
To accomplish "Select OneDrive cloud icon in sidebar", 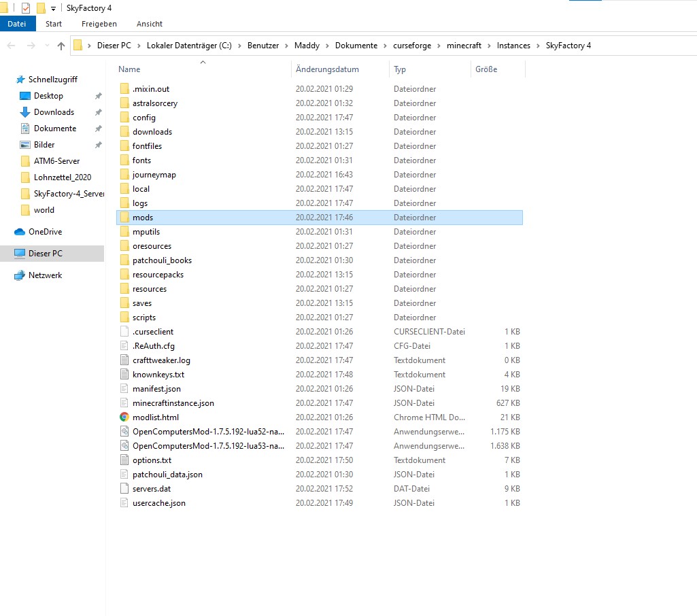I will [20, 232].
